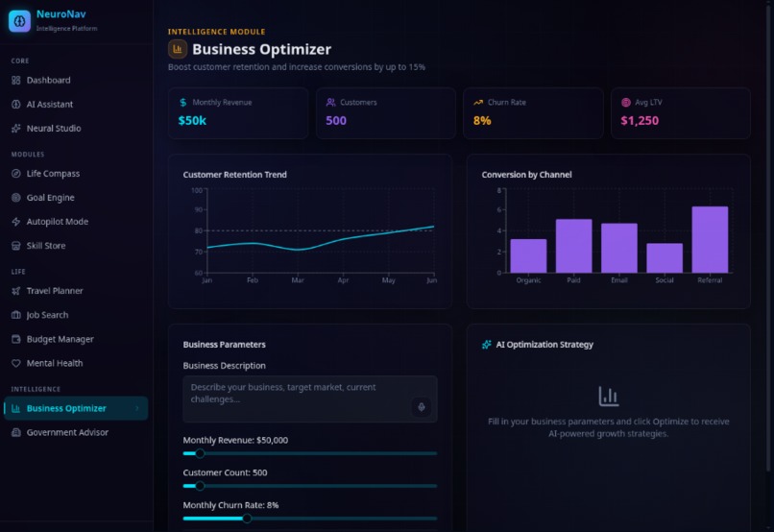Viewport: 774px width, 532px height.
Task: Click the "Conversion by Channel" heading
Action: point(526,175)
